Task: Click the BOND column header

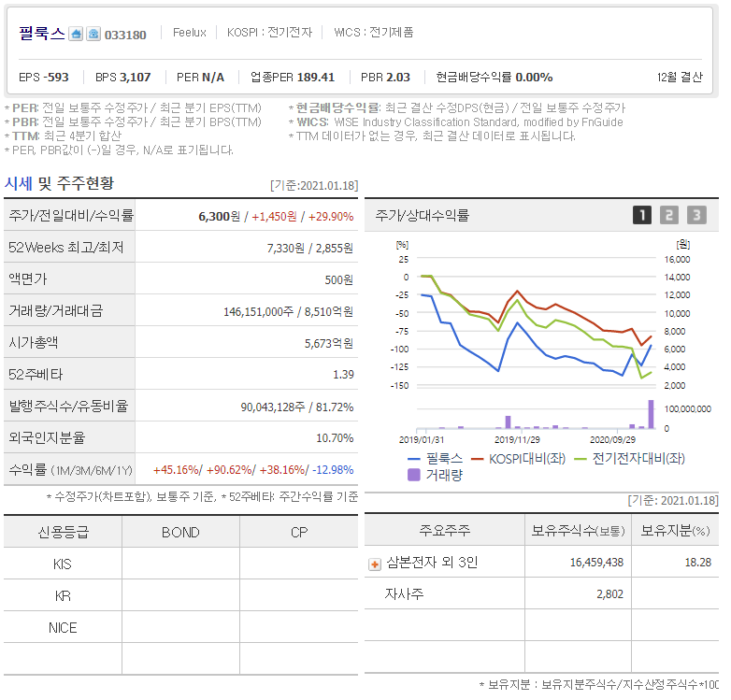Action: [180, 532]
